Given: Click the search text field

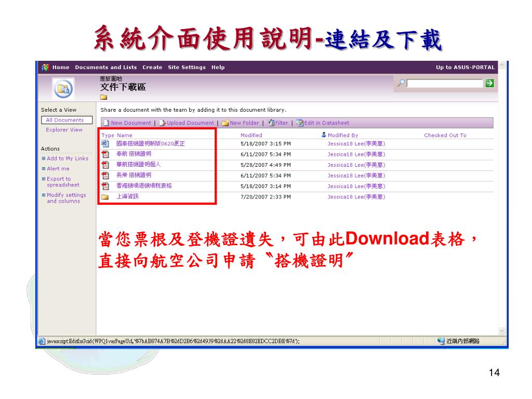Looking at the screenshot, I should (x=445, y=83).
